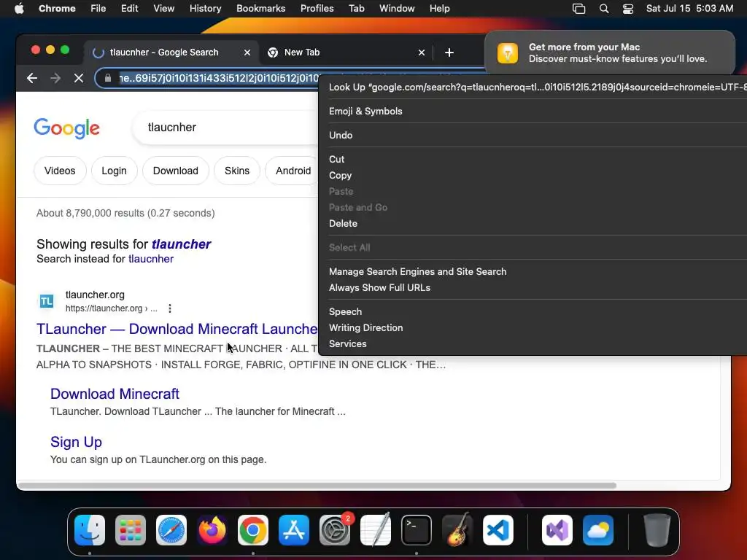Click the Apple menu icon
This screenshot has height=560, width=747.
(x=19, y=9)
